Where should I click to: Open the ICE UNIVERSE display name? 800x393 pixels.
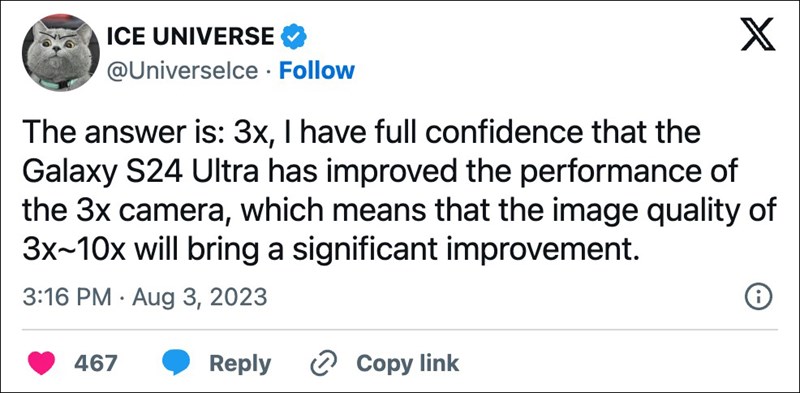click(x=190, y=37)
